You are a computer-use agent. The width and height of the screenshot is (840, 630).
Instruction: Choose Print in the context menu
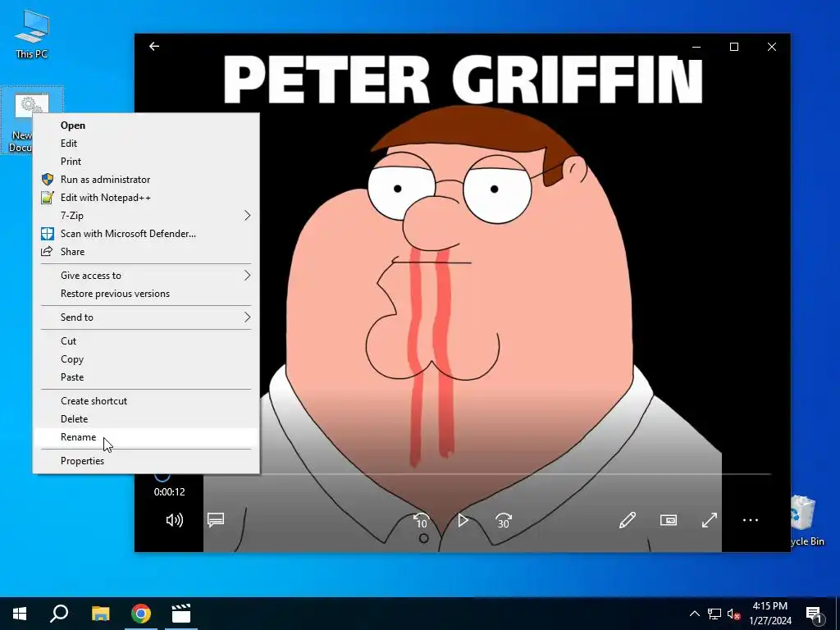coord(146,162)
